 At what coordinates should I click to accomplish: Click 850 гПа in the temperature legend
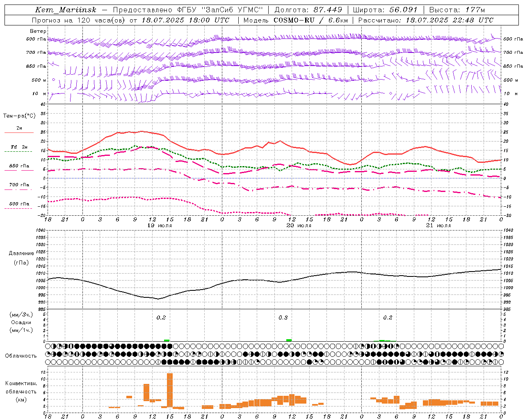point(19,166)
